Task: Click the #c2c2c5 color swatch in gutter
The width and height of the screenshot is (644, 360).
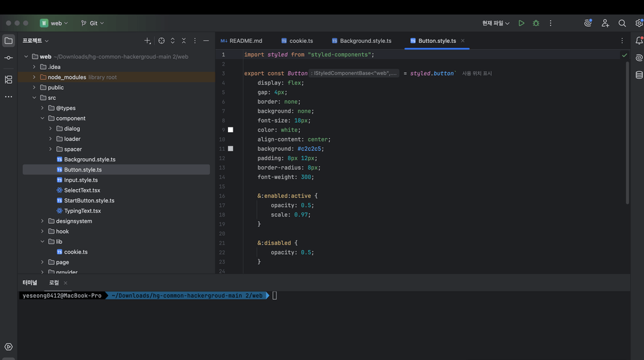Action: click(230, 149)
